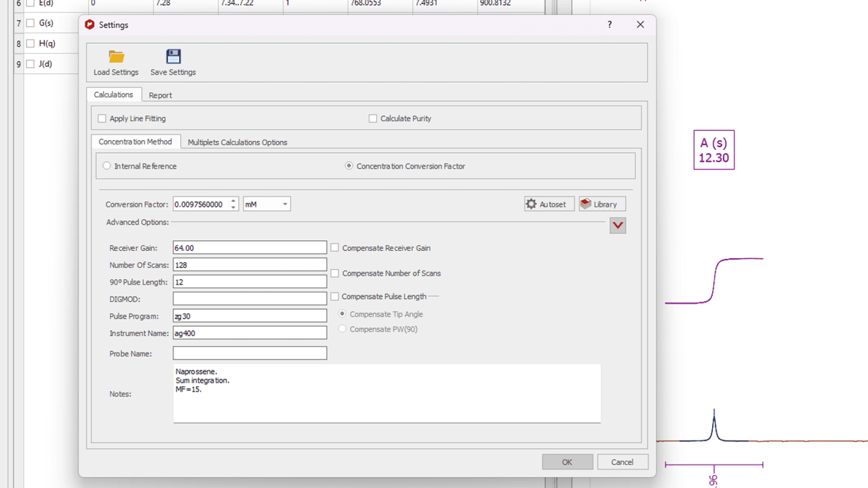Decrease the Conversion Factor with down arrow

pos(234,207)
